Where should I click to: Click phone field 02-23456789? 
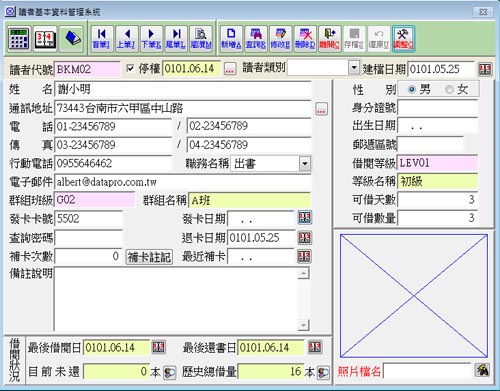(x=249, y=126)
